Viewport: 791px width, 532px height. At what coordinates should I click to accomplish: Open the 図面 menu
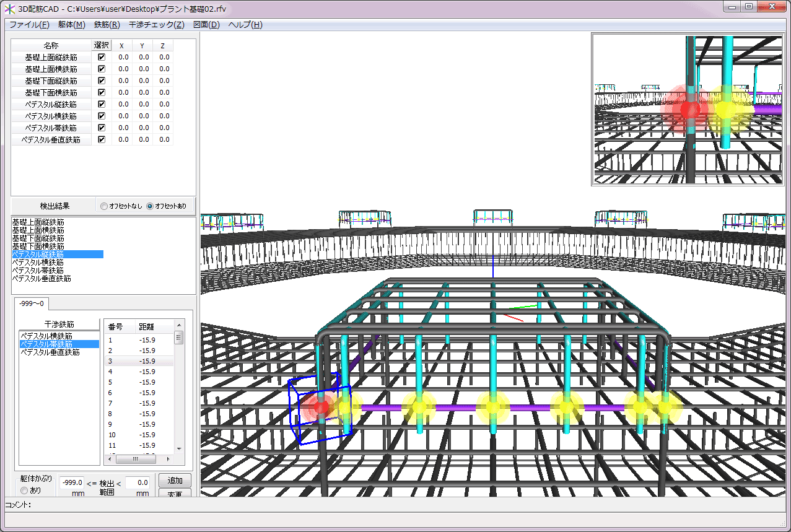pos(206,25)
